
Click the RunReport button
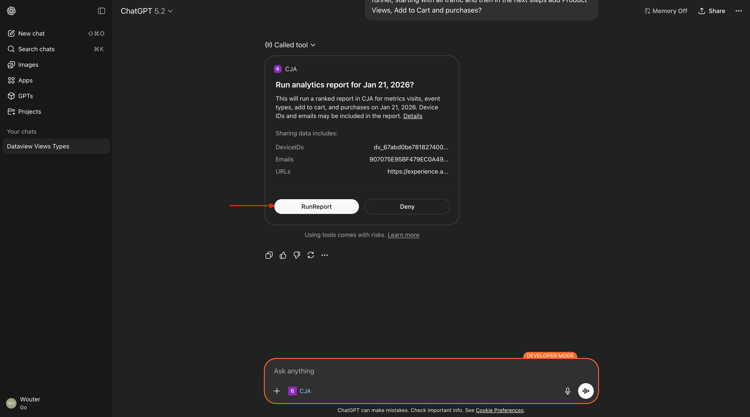(x=316, y=207)
